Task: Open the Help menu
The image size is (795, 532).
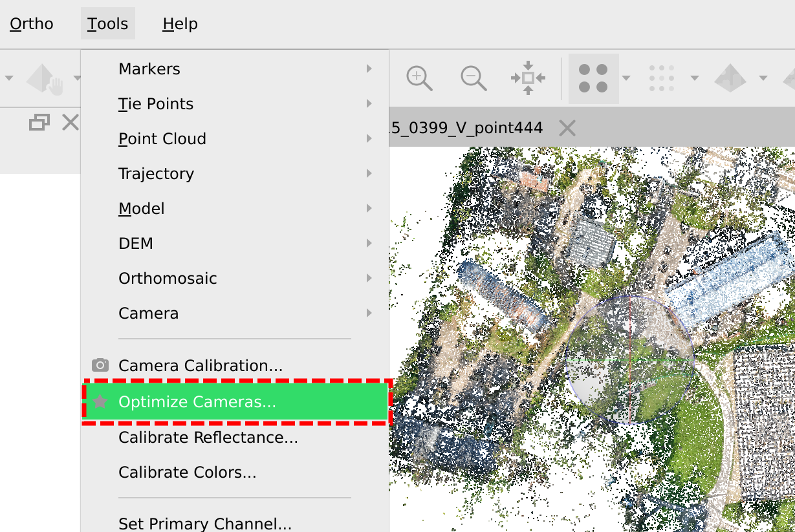Action: (x=180, y=24)
